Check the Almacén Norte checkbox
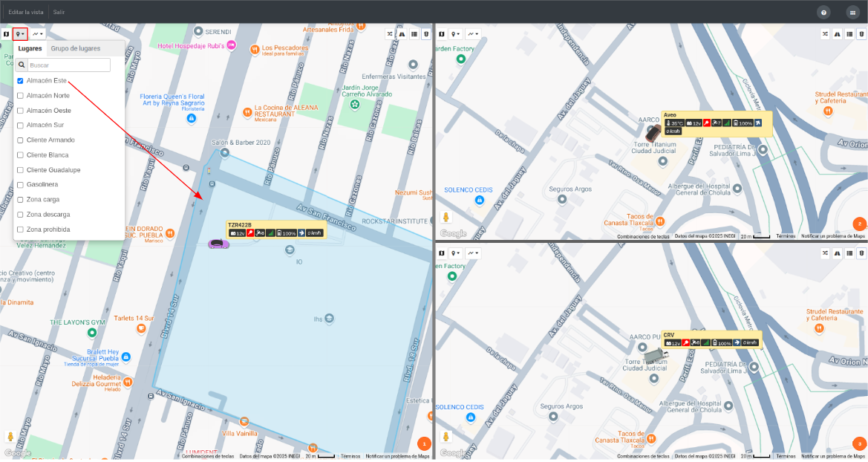 click(x=20, y=96)
